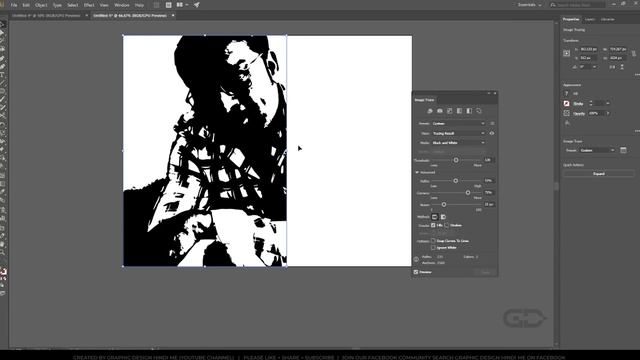Enable the Strokes checkbox
640x360 pixels.
coord(447,225)
